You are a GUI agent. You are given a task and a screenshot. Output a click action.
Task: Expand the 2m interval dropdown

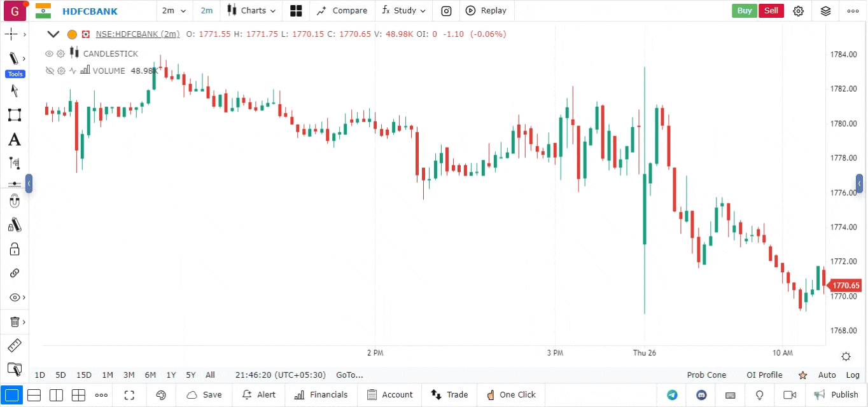click(174, 11)
